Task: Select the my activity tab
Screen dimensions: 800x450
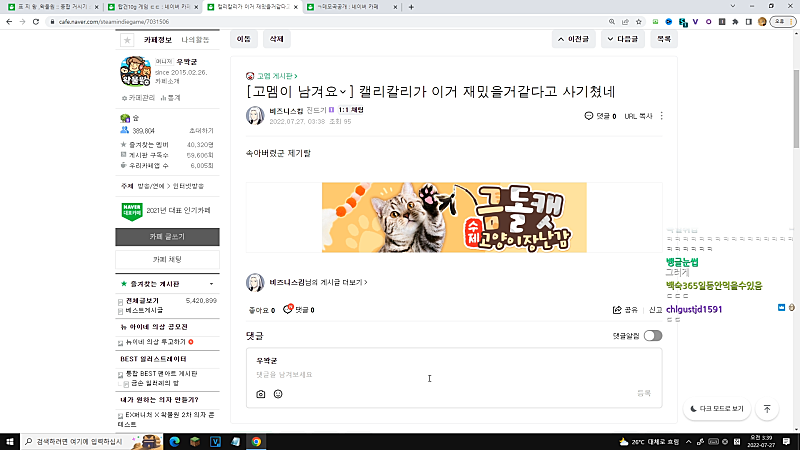Action: tap(195, 40)
